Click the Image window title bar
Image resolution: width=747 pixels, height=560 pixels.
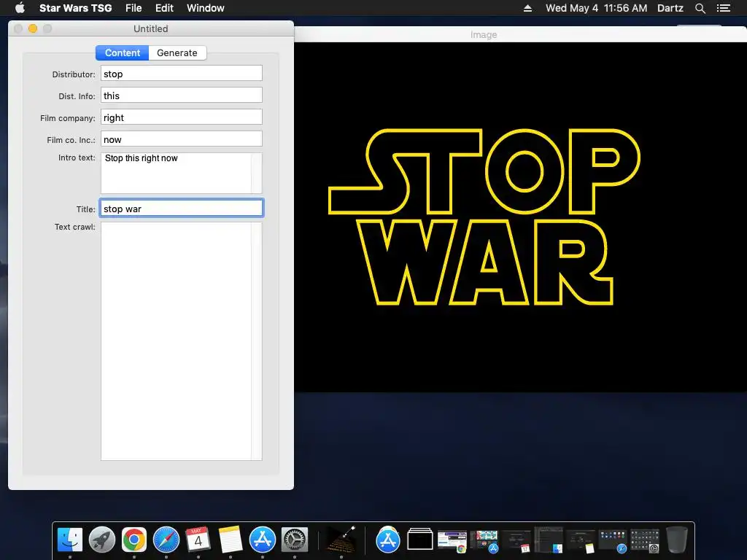tap(520, 35)
